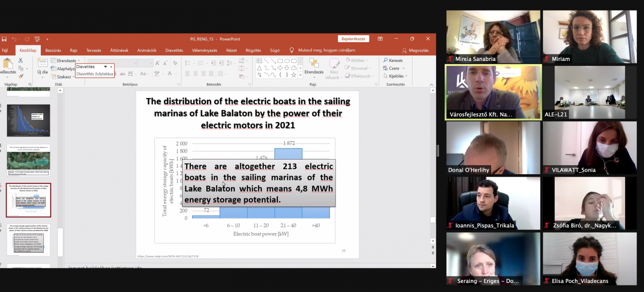
Task: Switch to the Véleményezés tab
Action: pyautogui.click(x=205, y=50)
